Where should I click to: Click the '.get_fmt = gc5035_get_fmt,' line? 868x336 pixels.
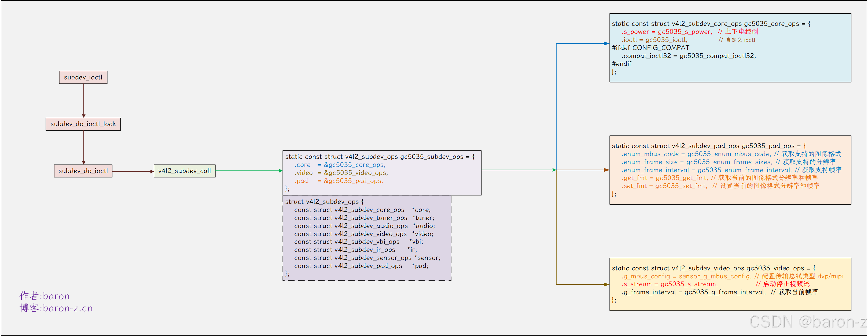pyautogui.click(x=719, y=178)
